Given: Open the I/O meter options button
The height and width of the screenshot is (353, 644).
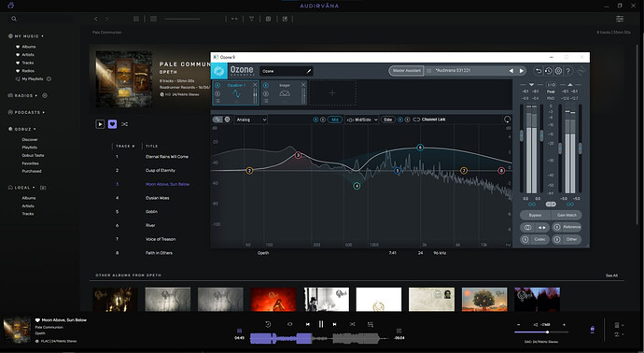Looking at the screenshot, I should coord(551,85).
